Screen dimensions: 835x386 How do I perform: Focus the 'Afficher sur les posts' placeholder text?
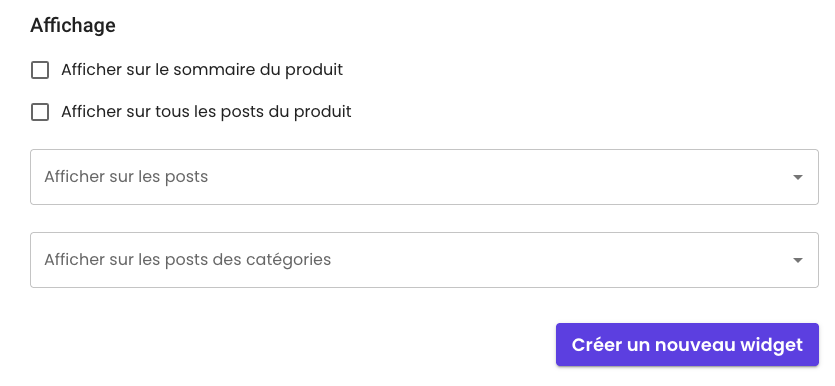pos(126,176)
